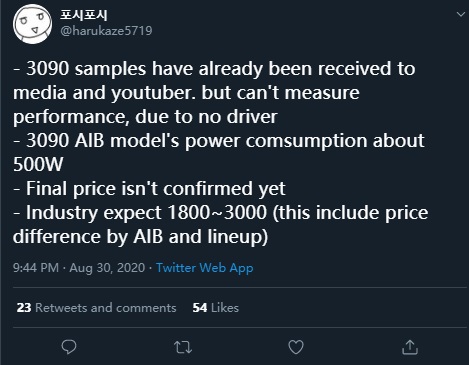The height and width of the screenshot is (365, 469).
Task: Select the number 54 likes count
Action: (200, 308)
